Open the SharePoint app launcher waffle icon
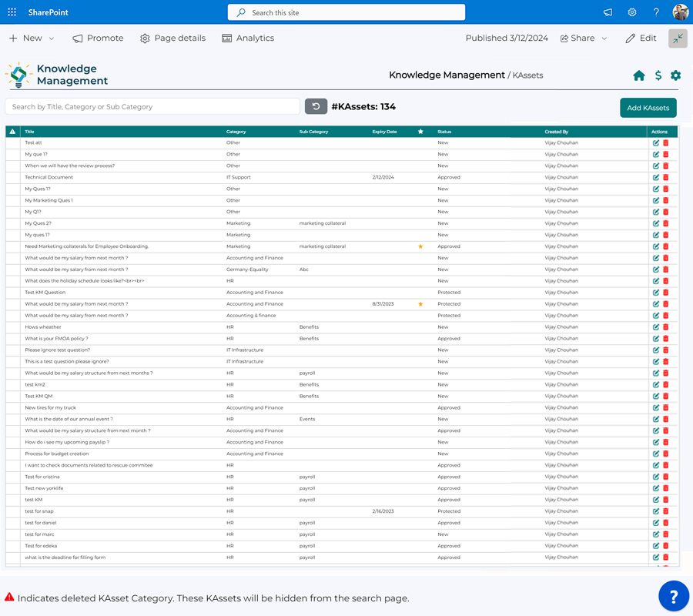The width and height of the screenshot is (693, 616). (x=12, y=12)
